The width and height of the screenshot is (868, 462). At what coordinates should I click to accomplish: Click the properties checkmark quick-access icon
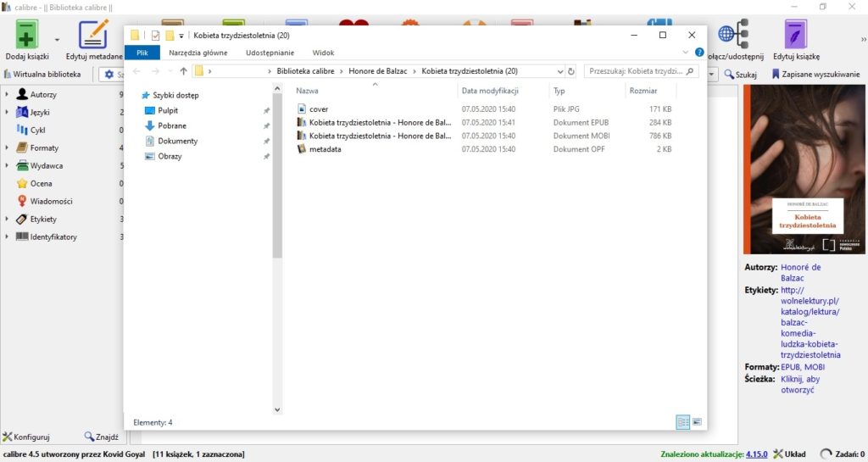[x=156, y=36]
